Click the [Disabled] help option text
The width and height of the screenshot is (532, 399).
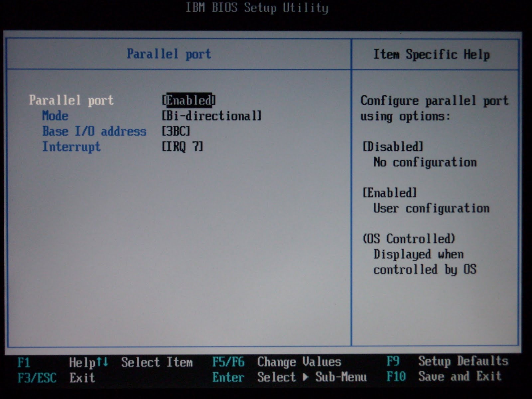(x=393, y=147)
